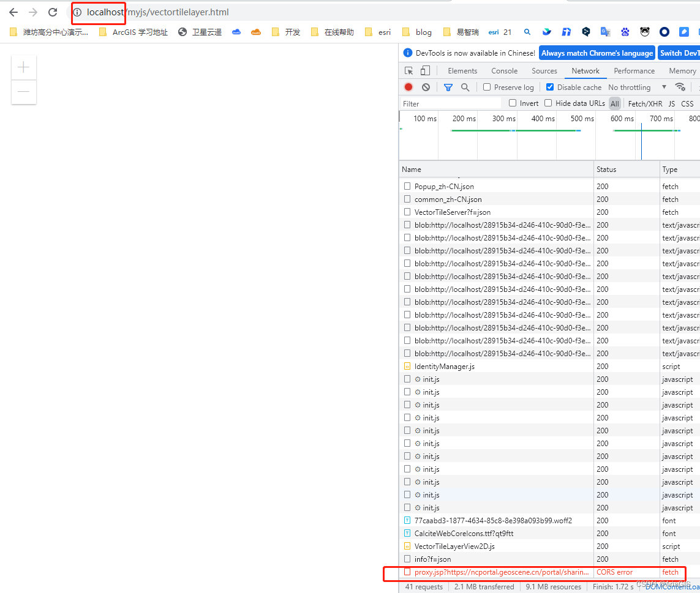The image size is (700, 593).
Task: Open the dark ring circle bookmark icon
Action: [664, 32]
